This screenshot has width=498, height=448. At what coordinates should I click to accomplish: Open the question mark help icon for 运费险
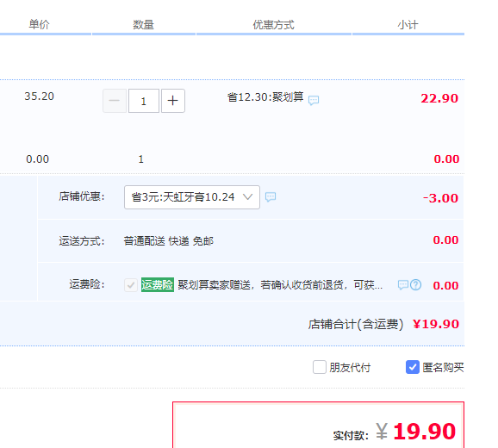(x=416, y=285)
